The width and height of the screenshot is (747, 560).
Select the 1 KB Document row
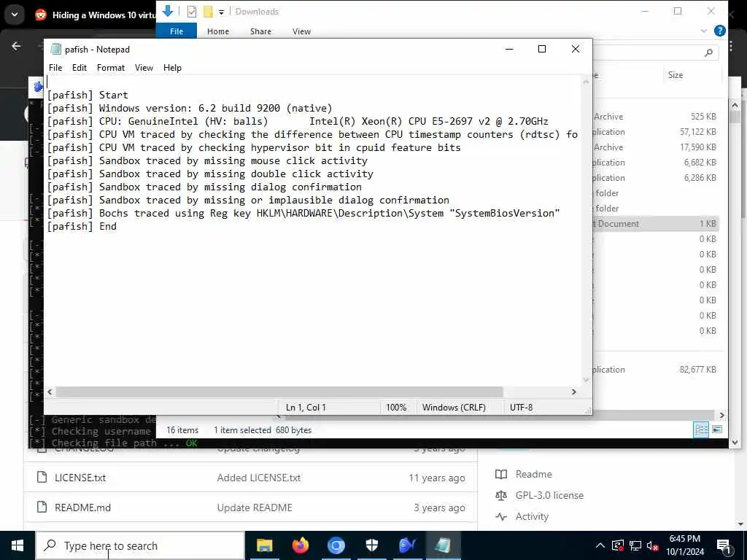(655, 224)
